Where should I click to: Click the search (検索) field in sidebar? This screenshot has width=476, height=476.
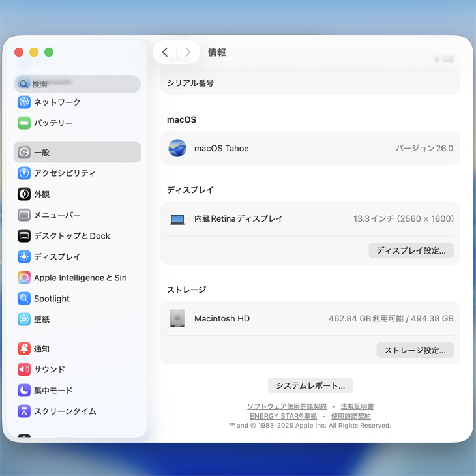(77, 84)
